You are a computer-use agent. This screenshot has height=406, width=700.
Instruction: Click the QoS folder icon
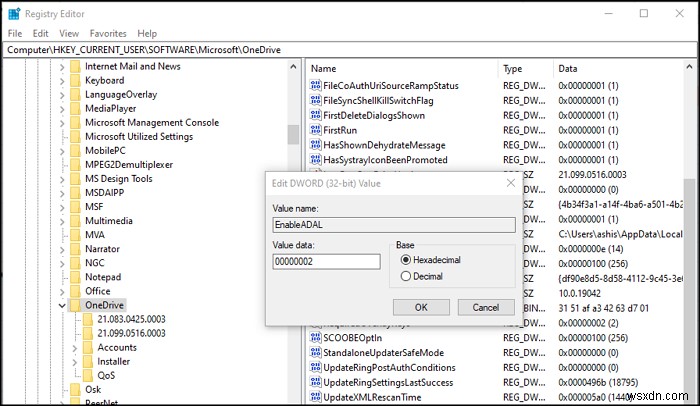88,375
